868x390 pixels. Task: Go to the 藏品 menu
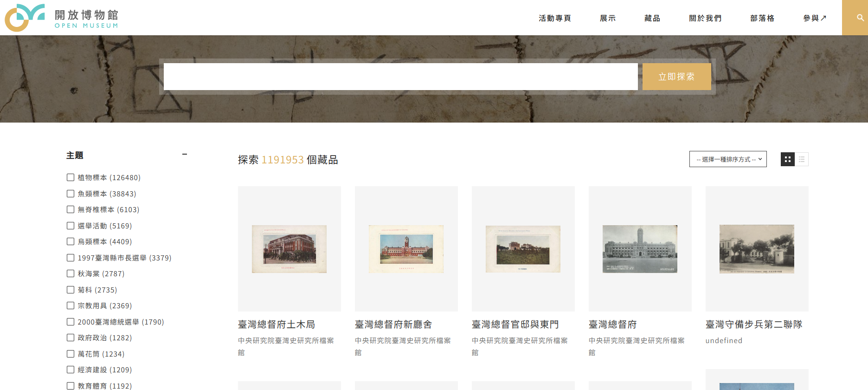point(652,18)
